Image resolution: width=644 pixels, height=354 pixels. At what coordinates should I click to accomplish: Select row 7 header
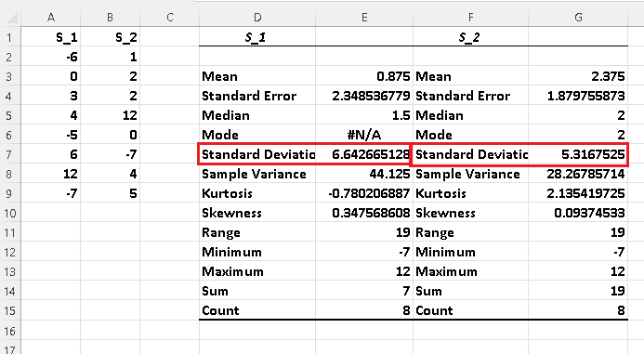click(x=10, y=155)
